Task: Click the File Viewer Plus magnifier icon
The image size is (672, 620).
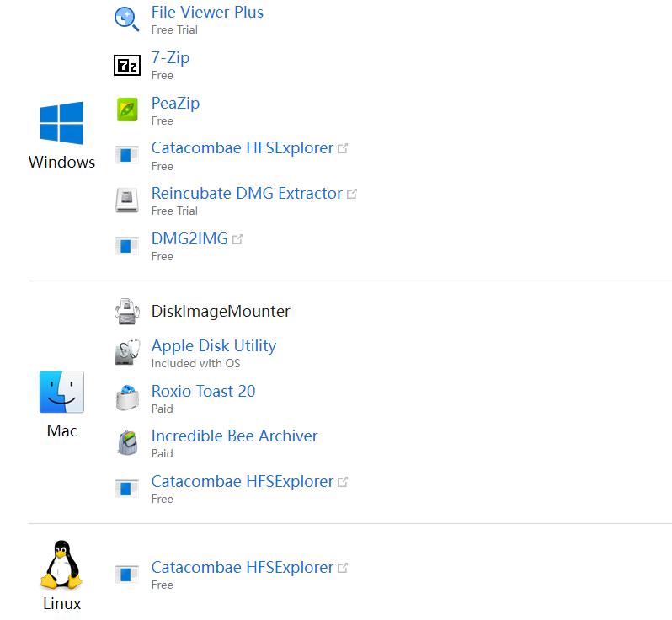Action: tap(127, 19)
